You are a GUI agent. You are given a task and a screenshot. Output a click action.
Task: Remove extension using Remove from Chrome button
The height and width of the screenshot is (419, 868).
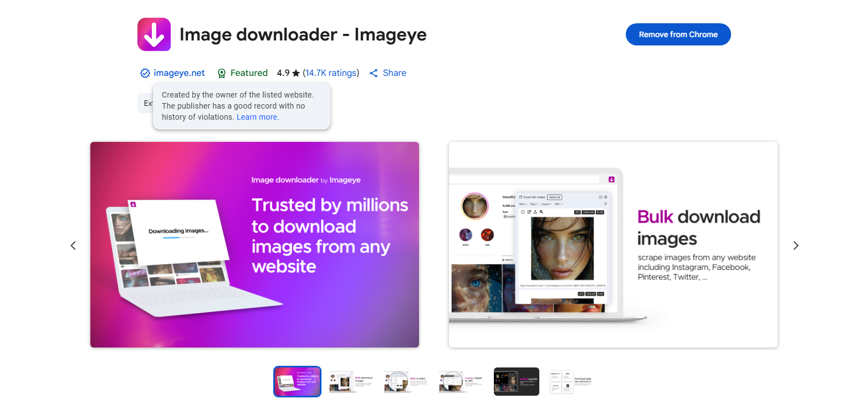click(x=678, y=34)
